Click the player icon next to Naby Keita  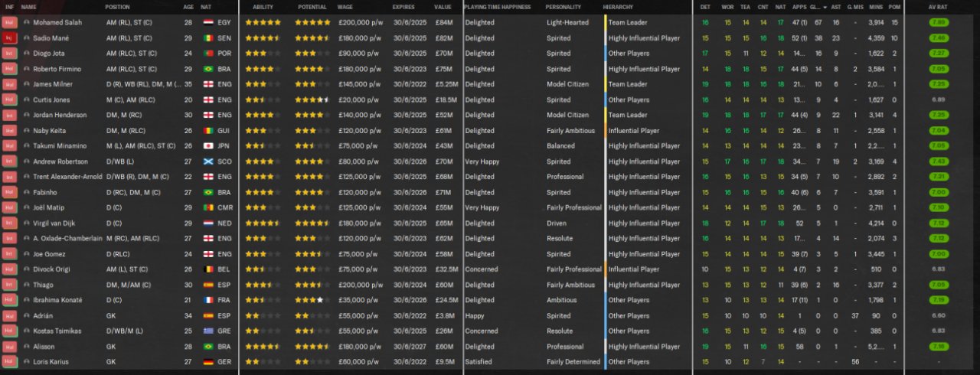(x=27, y=130)
